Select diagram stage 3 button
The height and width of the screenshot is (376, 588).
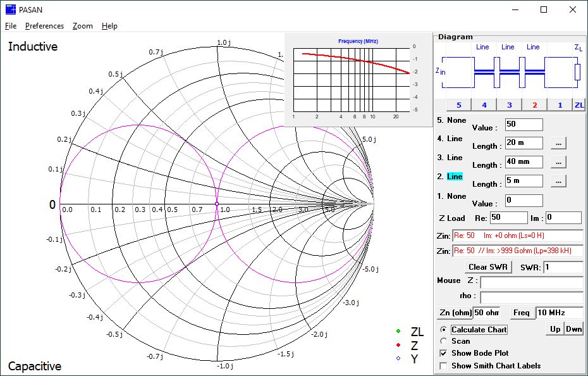[509, 105]
